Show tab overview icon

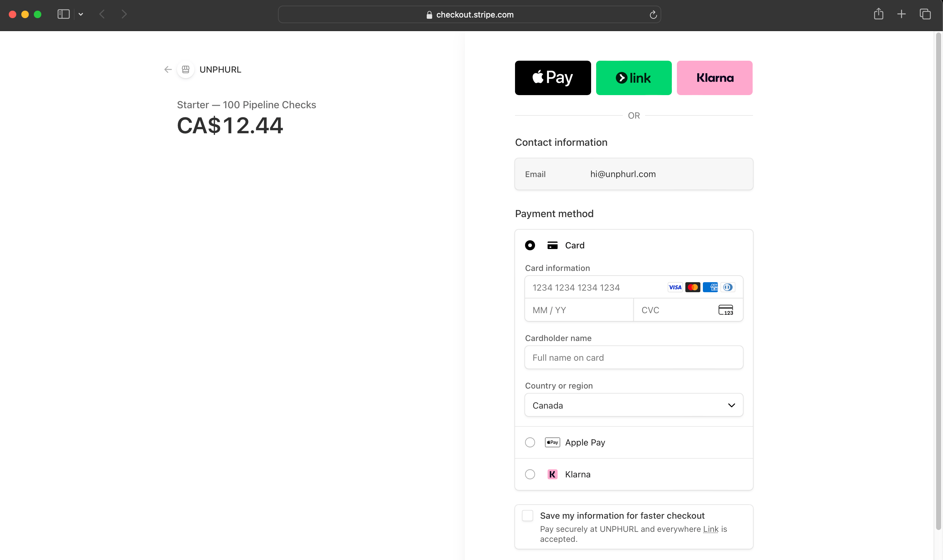tap(925, 14)
